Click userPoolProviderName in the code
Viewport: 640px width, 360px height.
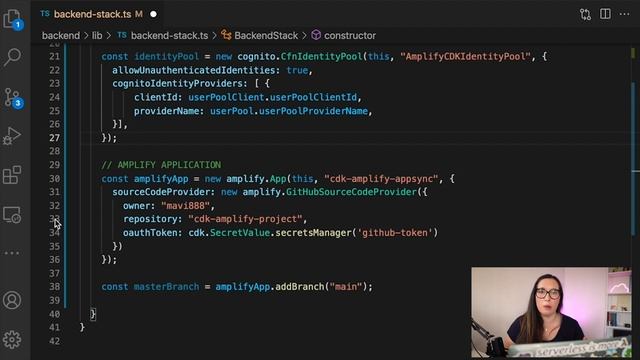click(313, 111)
